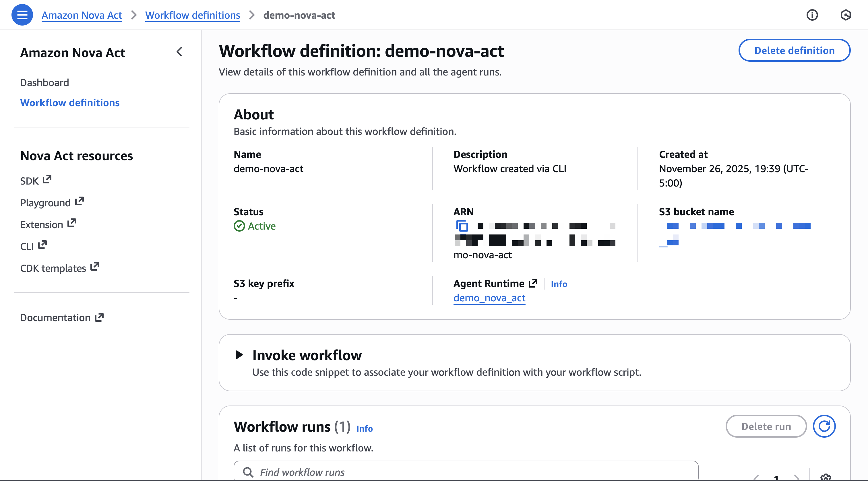This screenshot has width=868, height=481.
Task: Open the hamburger navigation menu icon
Action: [22, 15]
